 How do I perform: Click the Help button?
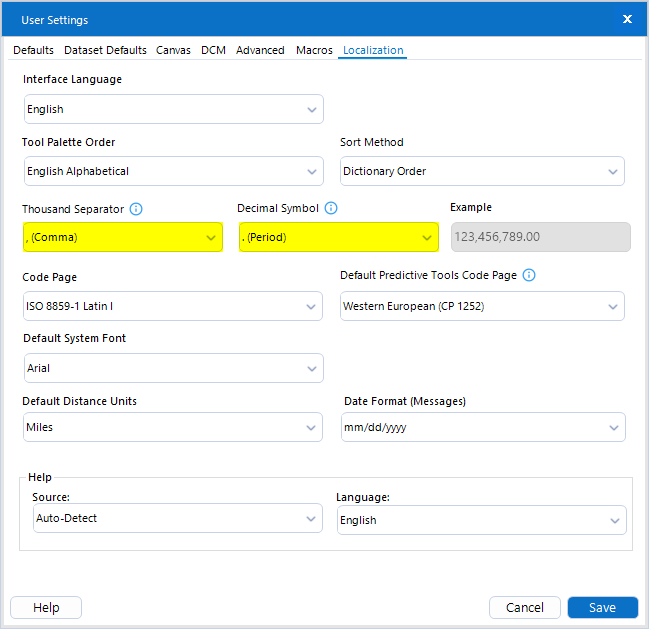(46, 607)
